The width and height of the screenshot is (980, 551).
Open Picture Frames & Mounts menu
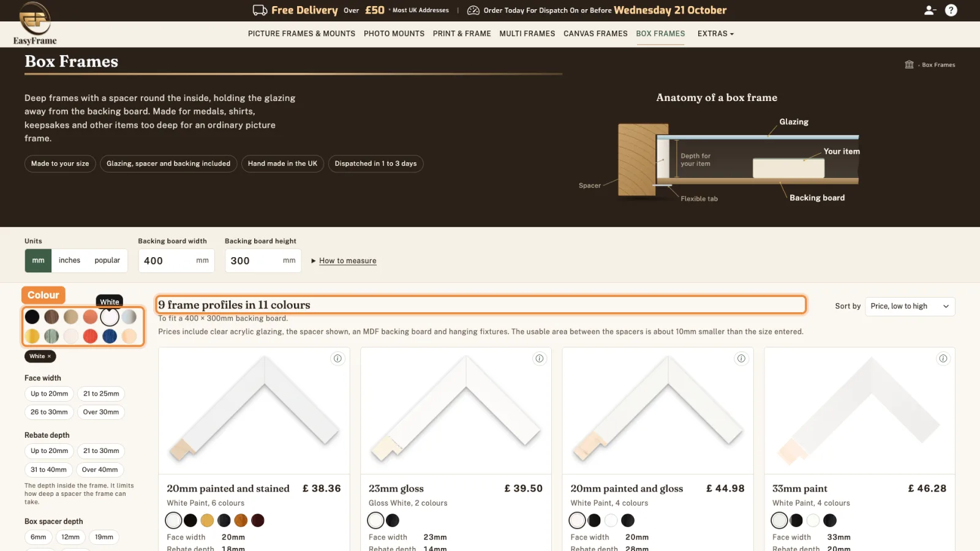(301, 34)
